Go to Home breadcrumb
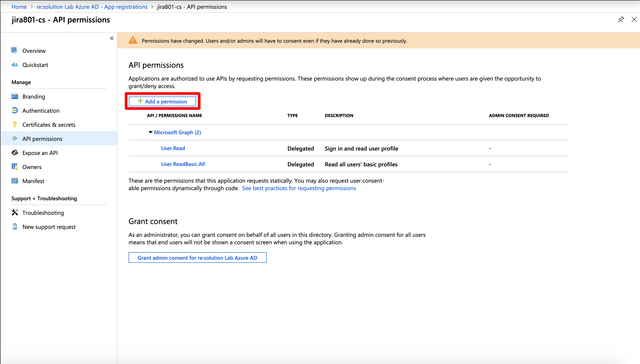640x364 pixels. point(19,7)
